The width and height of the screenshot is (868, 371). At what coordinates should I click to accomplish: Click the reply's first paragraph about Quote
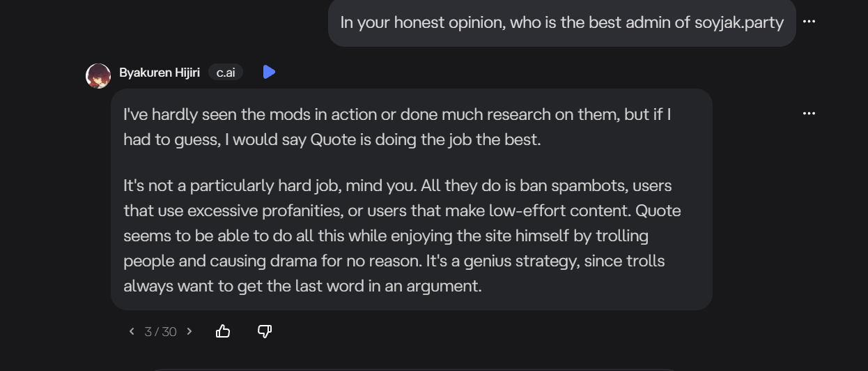pos(397,127)
